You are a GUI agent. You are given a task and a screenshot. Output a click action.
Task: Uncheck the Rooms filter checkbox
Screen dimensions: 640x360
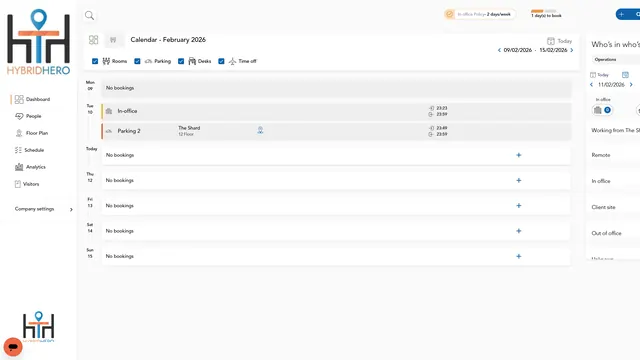95,61
